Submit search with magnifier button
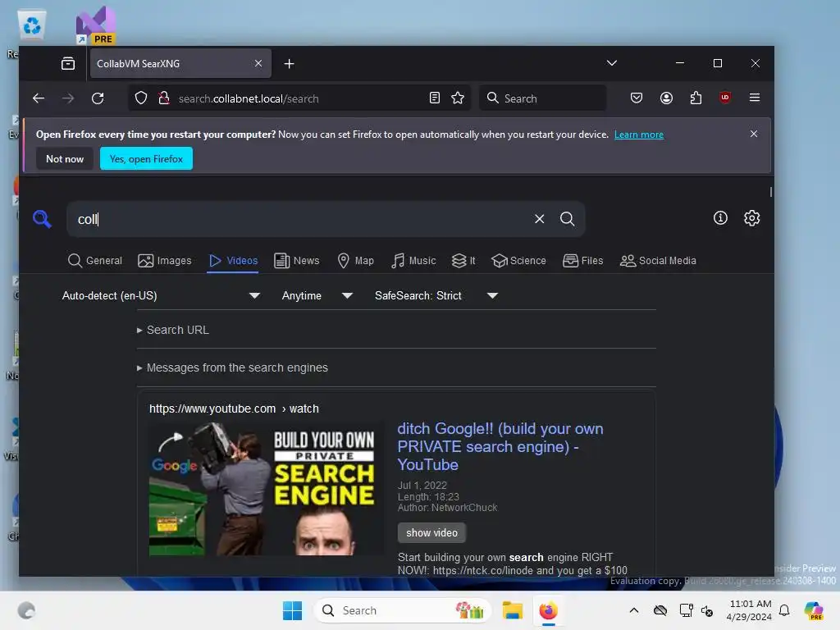The width and height of the screenshot is (840, 630). (568, 218)
